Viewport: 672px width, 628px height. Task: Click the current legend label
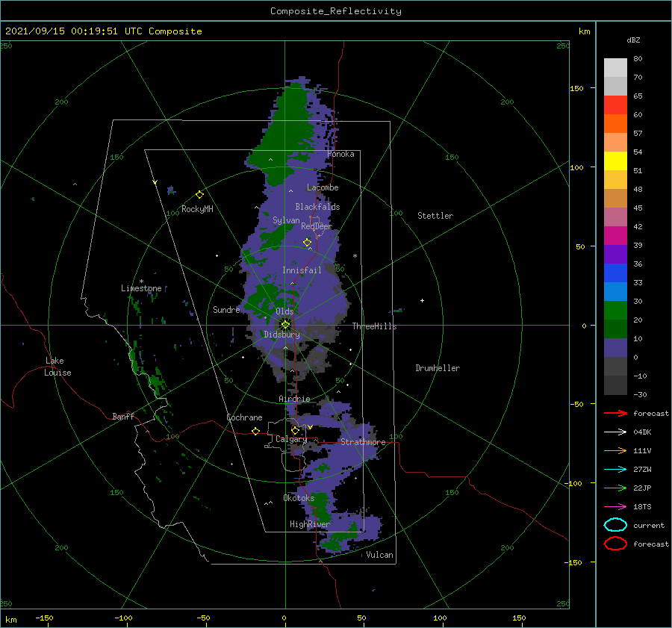649,525
